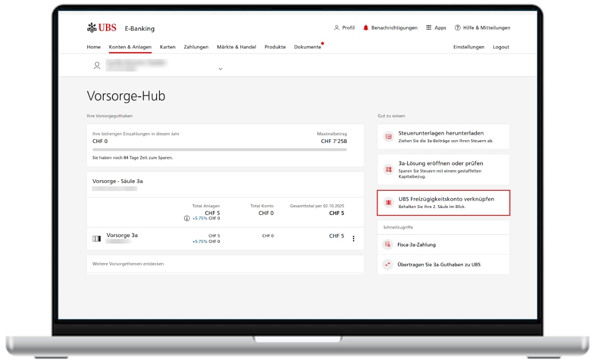Open the Märkte & Handel menu
595x364 pixels.
pyautogui.click(x=237, y=47)
